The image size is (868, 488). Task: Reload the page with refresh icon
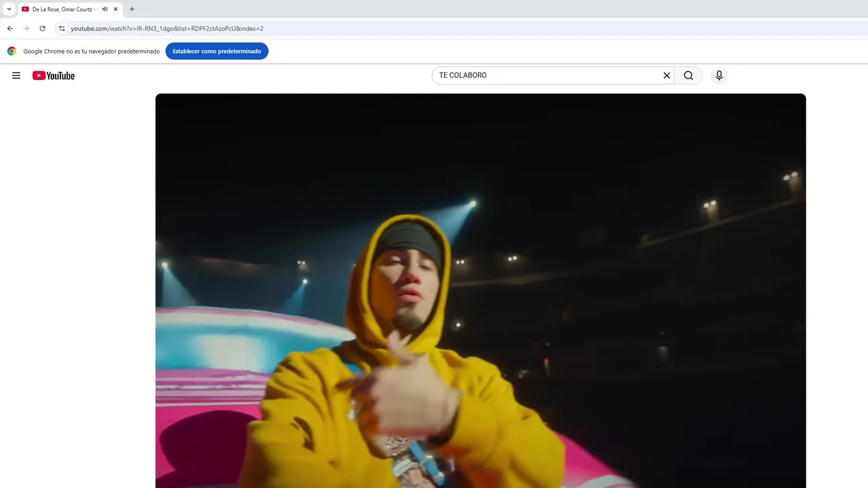pos(42,28)
